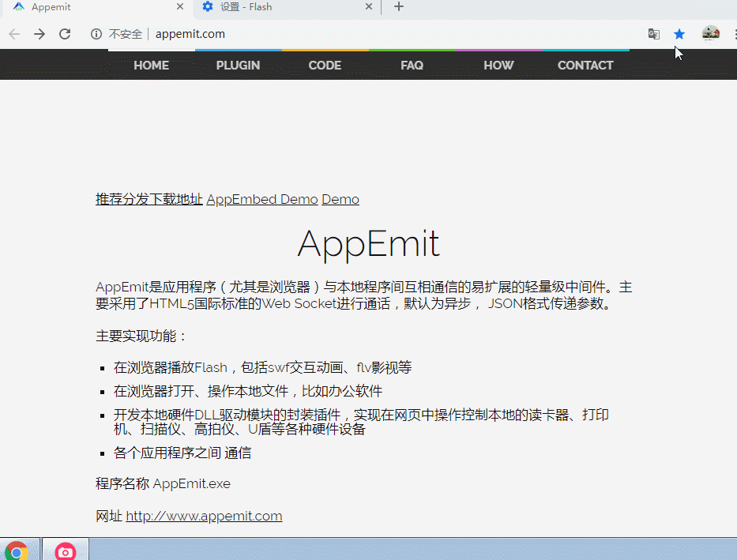
Task: Click the Google Translate icon in address bar
Action: 654,34
